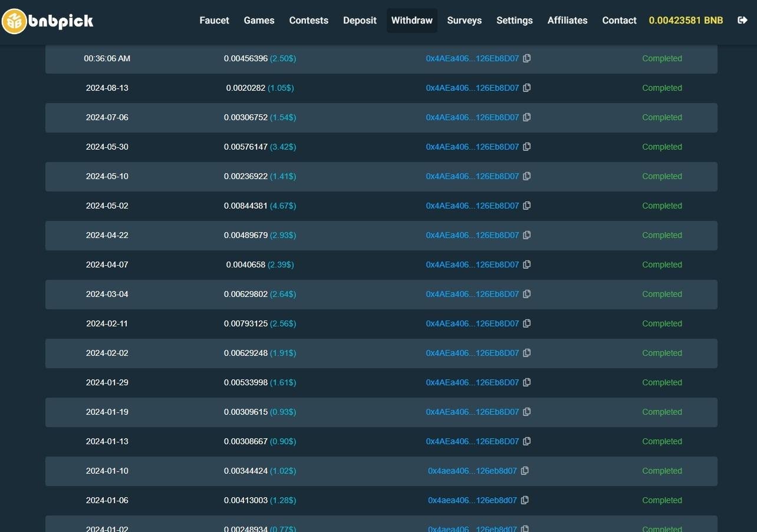
Task: Open address link in 2024-05-02 row
Action: tap(472, 206)
